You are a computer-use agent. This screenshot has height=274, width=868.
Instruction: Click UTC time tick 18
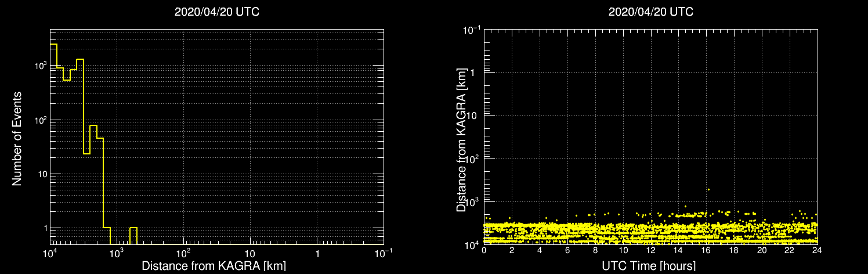coord(734,250)
